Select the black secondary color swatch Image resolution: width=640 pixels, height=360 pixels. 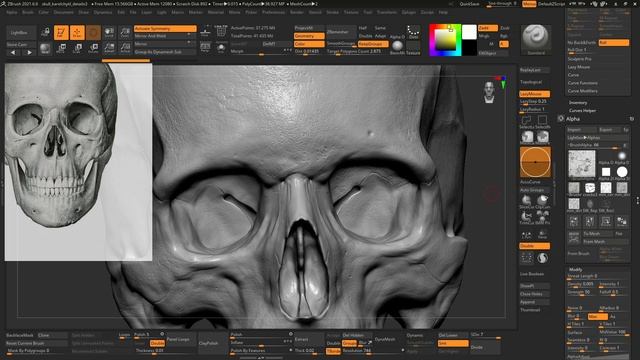[x=469, y=48]
